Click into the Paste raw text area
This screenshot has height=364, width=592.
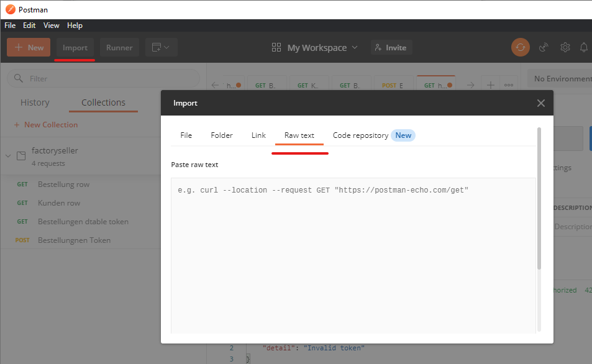coord(353,256)
